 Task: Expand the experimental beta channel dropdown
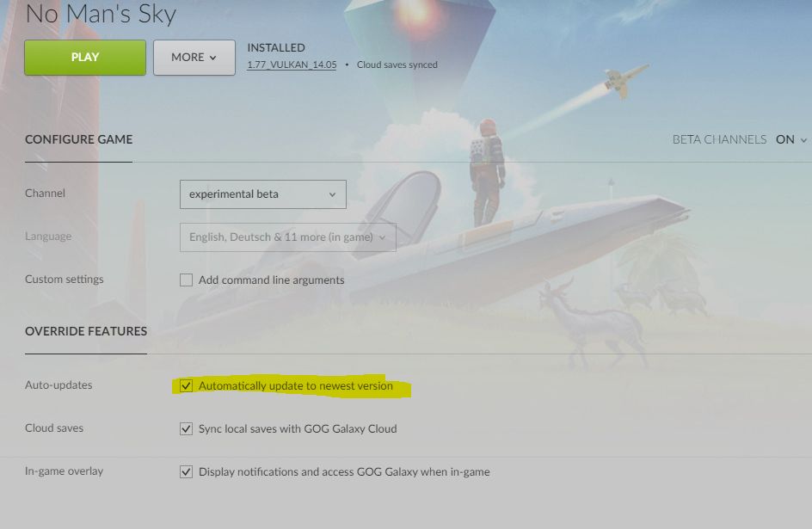(x=263, y=194)
